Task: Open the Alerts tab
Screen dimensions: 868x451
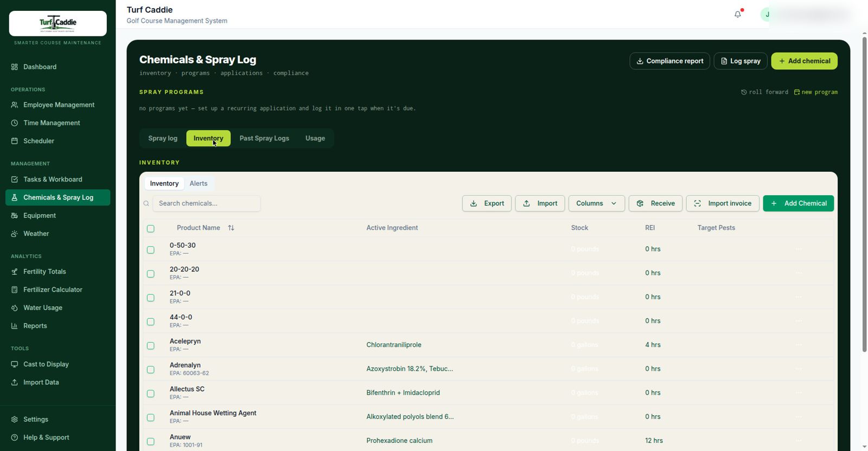Action: 199,183
